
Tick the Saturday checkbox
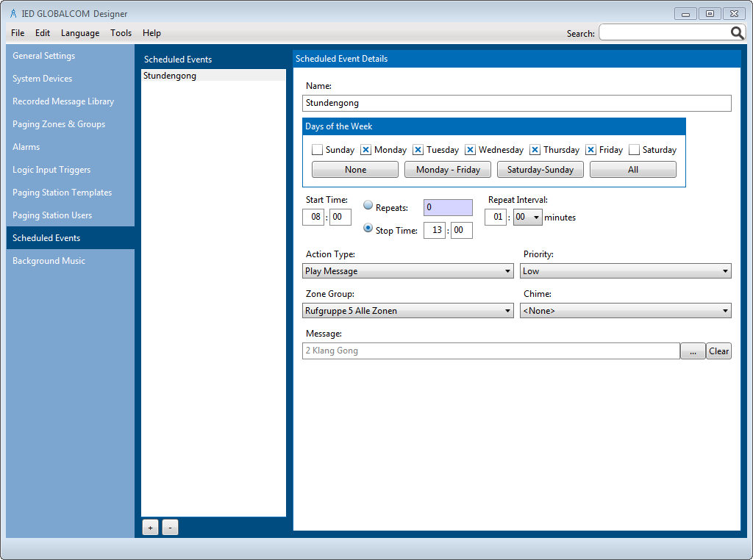coord(634,150)
